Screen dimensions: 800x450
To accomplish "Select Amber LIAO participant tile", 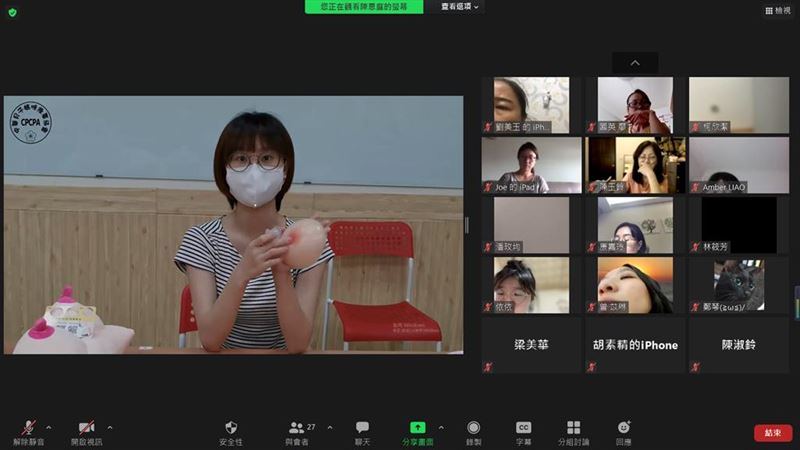I will click(x=739, y=165).
